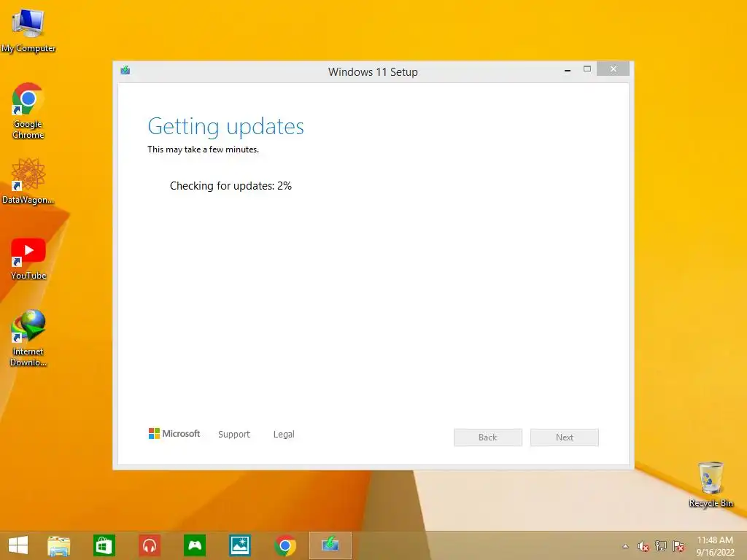Minimize the Windows 11 Setup window
Viewport: 747px width, 560px height.
click(x=568, y=69)
